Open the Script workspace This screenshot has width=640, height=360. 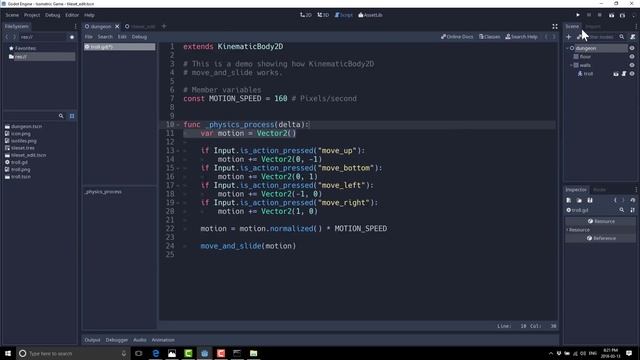tap(344, 15)
